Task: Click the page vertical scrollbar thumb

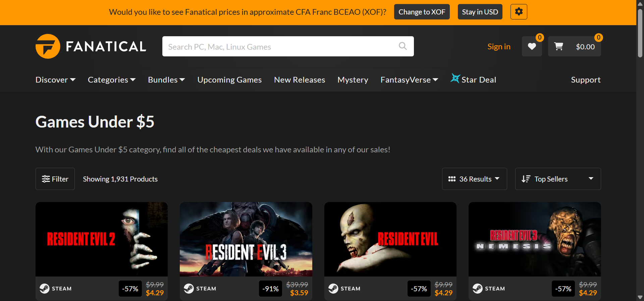Action: (x=640, y=33)
